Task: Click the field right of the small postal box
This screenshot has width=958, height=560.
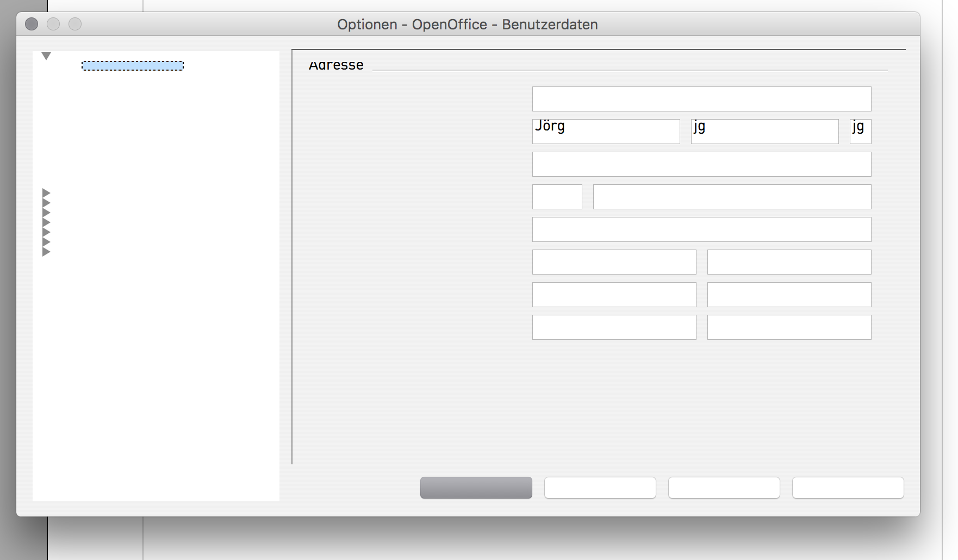Action: pos(732,197)
